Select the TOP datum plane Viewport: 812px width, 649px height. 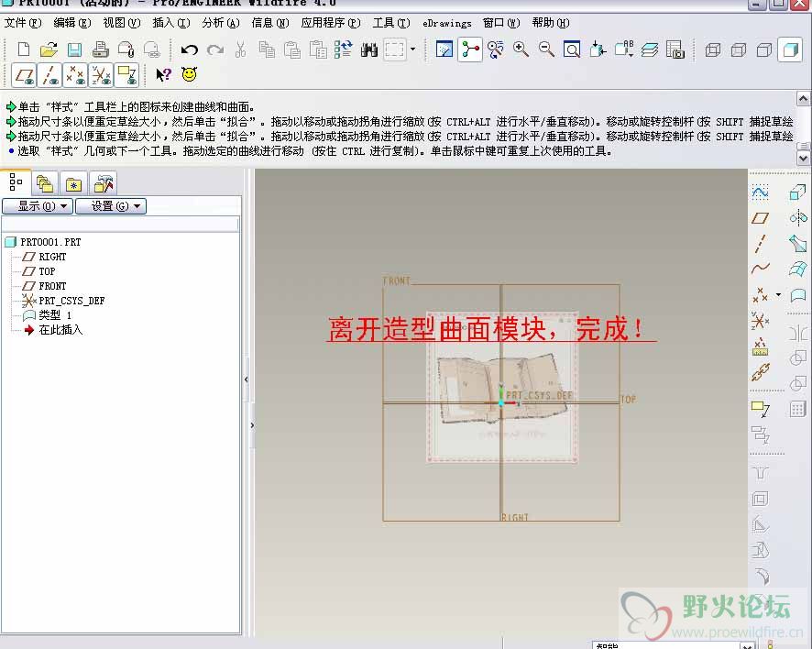pos(38,271)
